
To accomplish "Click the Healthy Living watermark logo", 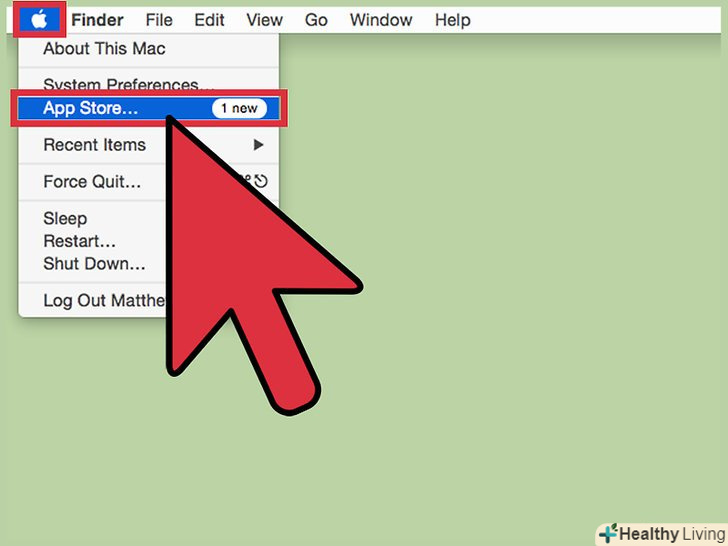I will pyautogui.click(x=662, y=533).
